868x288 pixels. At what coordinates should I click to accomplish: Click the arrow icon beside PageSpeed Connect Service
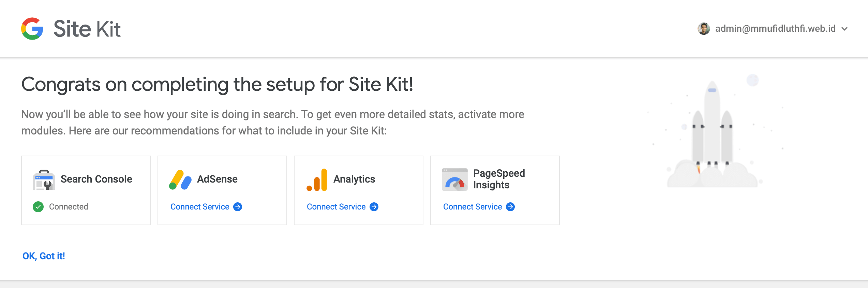coord(510,207)
